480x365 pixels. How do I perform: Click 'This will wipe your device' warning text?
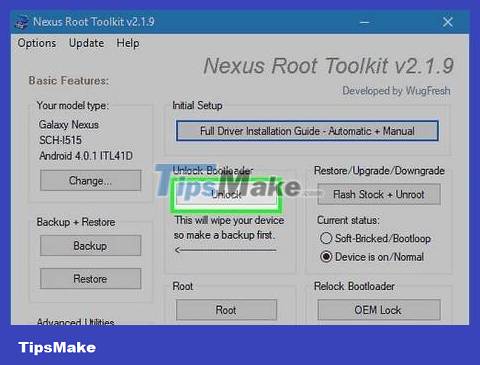tap(230, 220)
